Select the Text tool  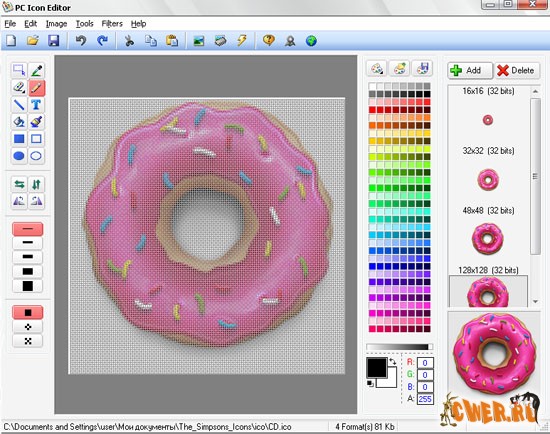tap(36, 105)
